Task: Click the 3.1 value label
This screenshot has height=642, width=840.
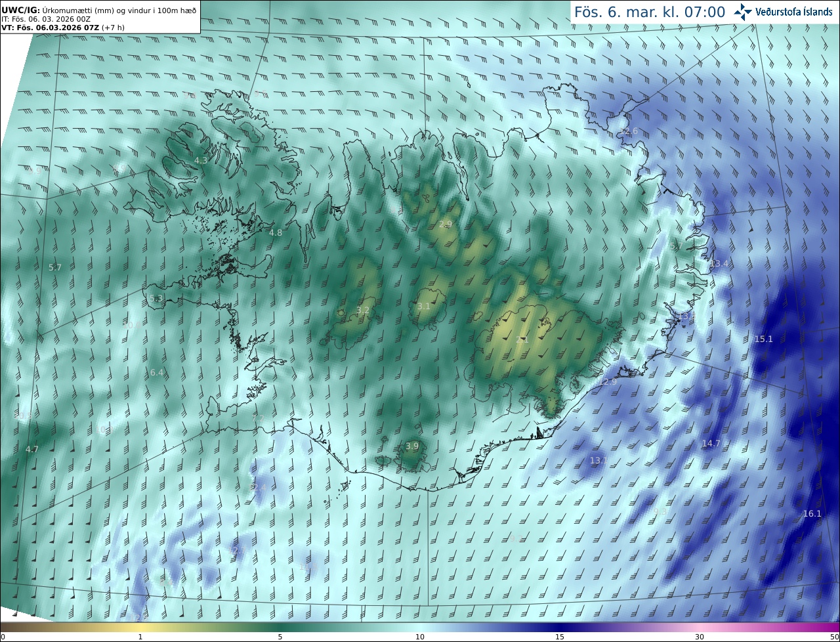Action: pos(424,307)
